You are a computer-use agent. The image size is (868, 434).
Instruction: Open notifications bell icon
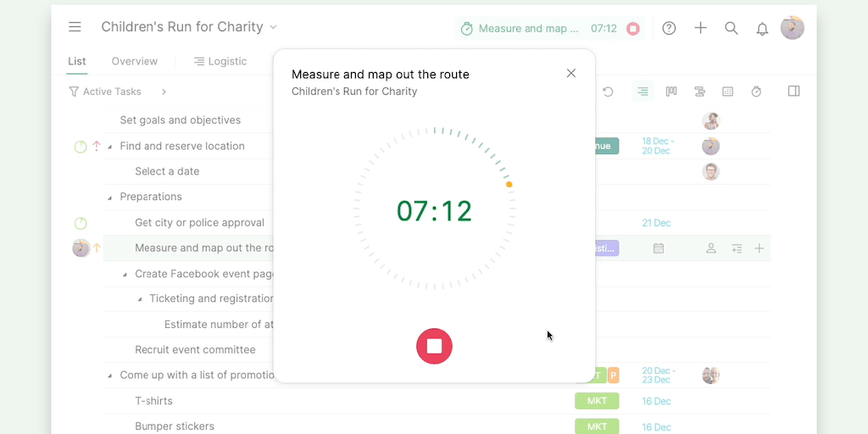click(x=762, y=29)
